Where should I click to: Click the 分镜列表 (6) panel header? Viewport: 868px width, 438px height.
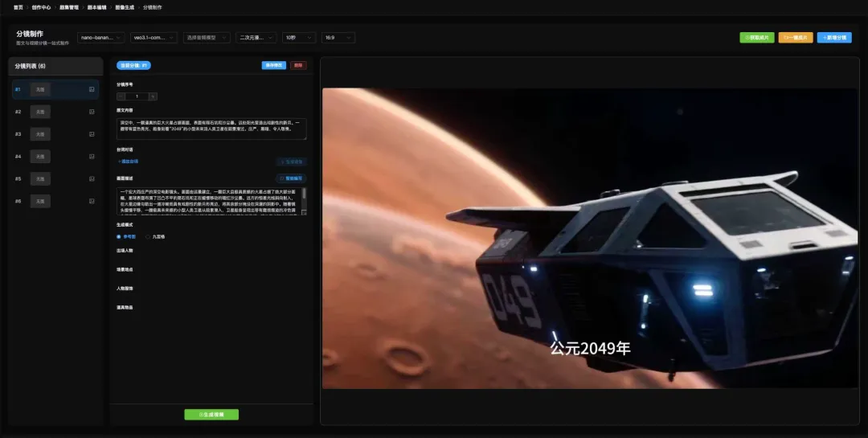(55, 66)
